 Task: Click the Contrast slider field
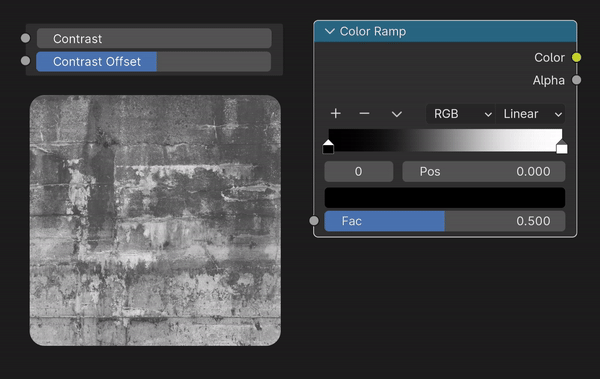click(x=154, y=38)
